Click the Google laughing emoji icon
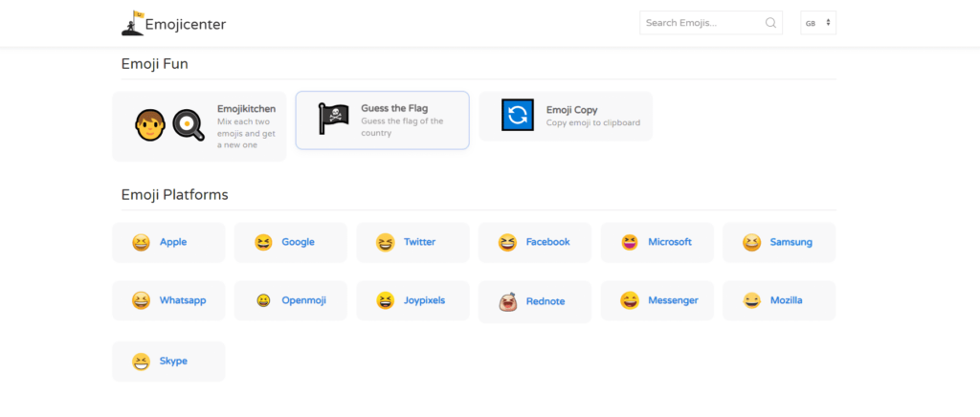This screenshot has width=980, height=417. pyautogui.click(x=263, y=242)
